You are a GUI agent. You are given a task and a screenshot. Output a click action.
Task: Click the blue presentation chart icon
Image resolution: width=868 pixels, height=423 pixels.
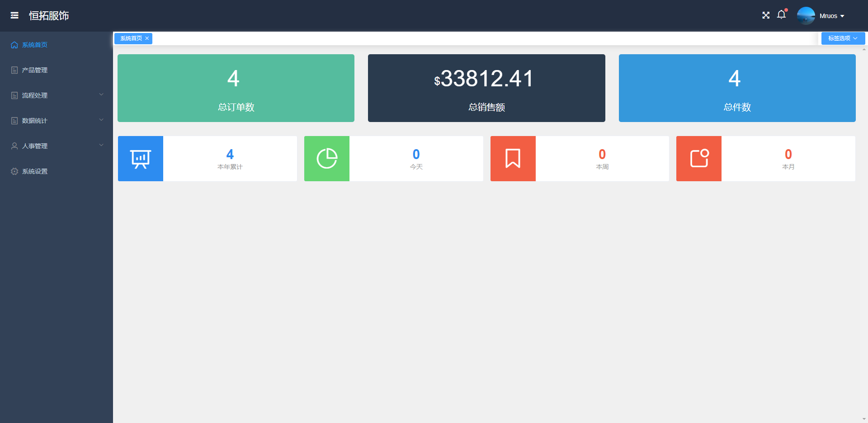pyautogui.click(x=141, y=159)
